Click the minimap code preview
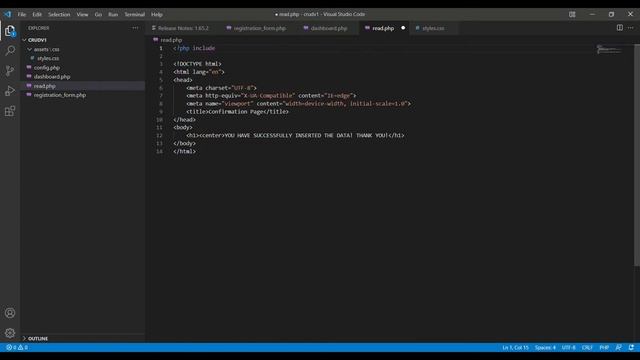Image resolution: width=640 pixels, height=360 pixels. click(x=609, y=50)
